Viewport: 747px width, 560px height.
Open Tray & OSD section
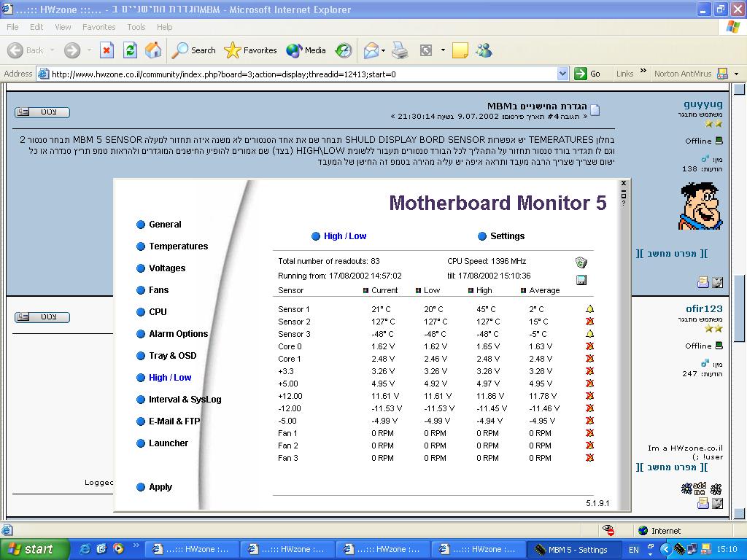coord(166,356)
